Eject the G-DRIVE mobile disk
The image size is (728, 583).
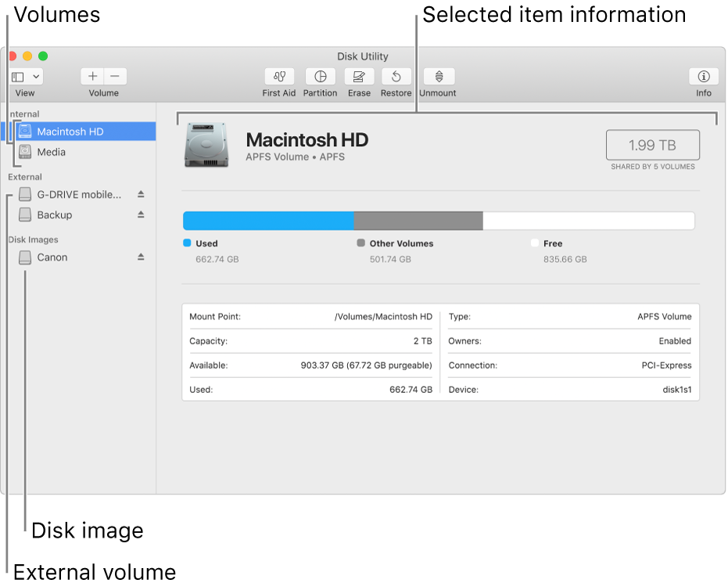(x=141, y=194)
